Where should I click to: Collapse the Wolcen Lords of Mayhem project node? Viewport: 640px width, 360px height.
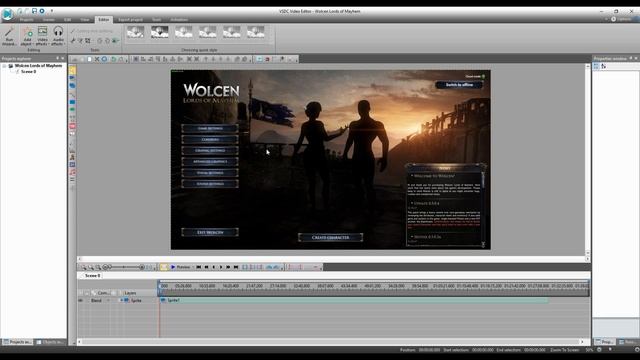[x=4, y=66]
